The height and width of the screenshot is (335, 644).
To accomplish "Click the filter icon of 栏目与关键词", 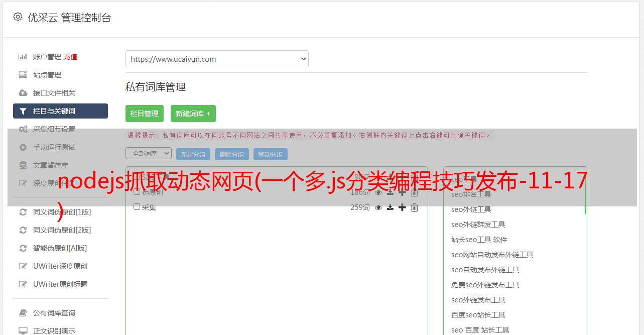I will click(x=23, y=111).
